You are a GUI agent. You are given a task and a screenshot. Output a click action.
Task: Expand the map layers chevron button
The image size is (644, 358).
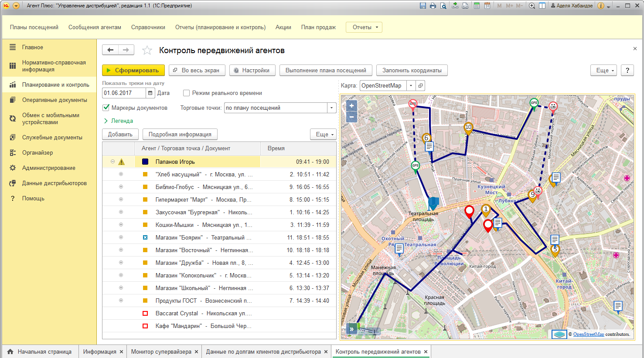click(351, 329)
